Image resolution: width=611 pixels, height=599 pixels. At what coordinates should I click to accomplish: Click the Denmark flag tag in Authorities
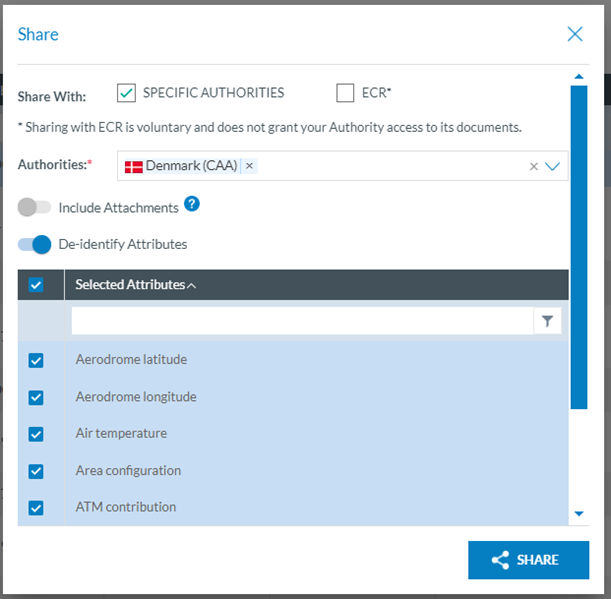180,166
